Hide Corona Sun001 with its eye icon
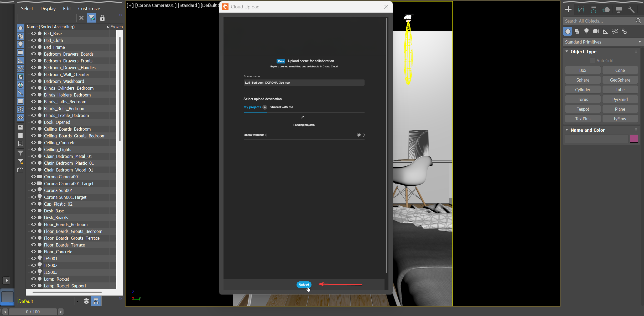The width and height of the screenshot is (644, 316). click(34, 190)
